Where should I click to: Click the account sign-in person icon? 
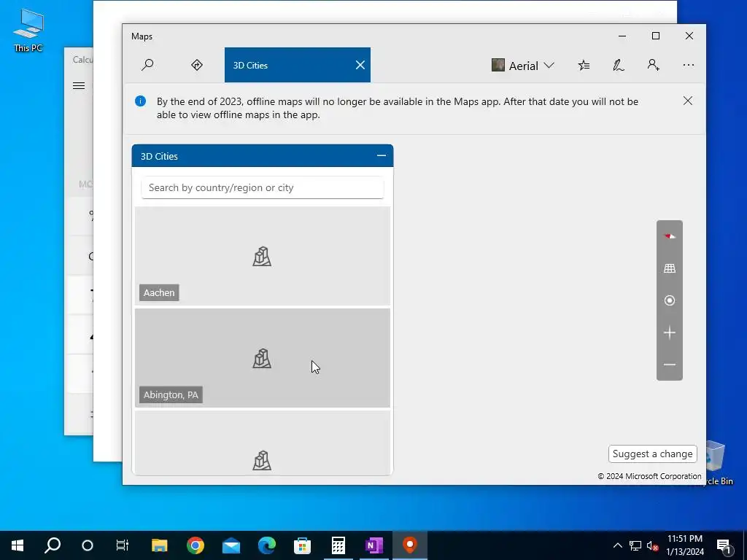(x=653, y=65)
